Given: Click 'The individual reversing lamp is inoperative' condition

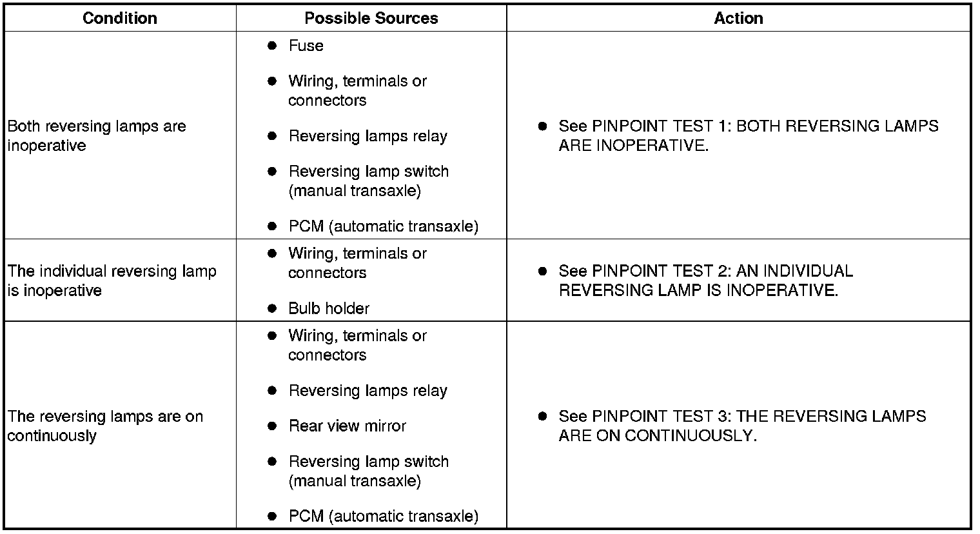Looking at the screenshot, I should pyautogui.click(x=112, y=281).
